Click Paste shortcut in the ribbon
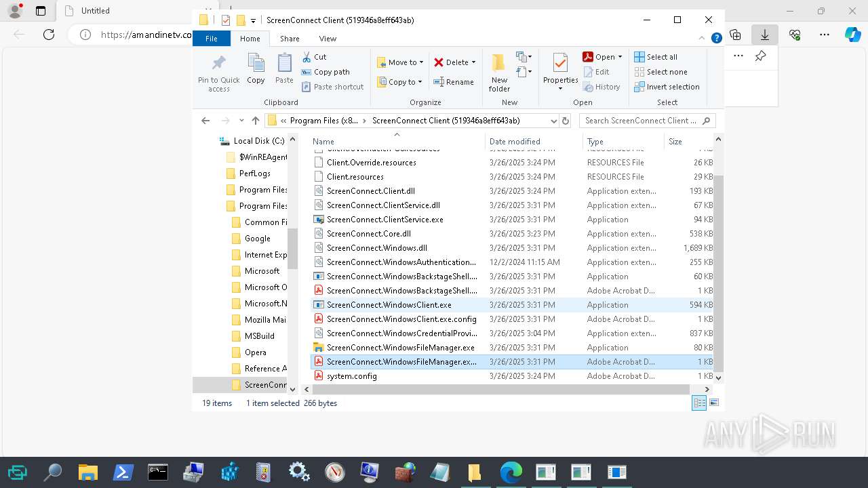The image size is (868, 488). click(332, 87)
